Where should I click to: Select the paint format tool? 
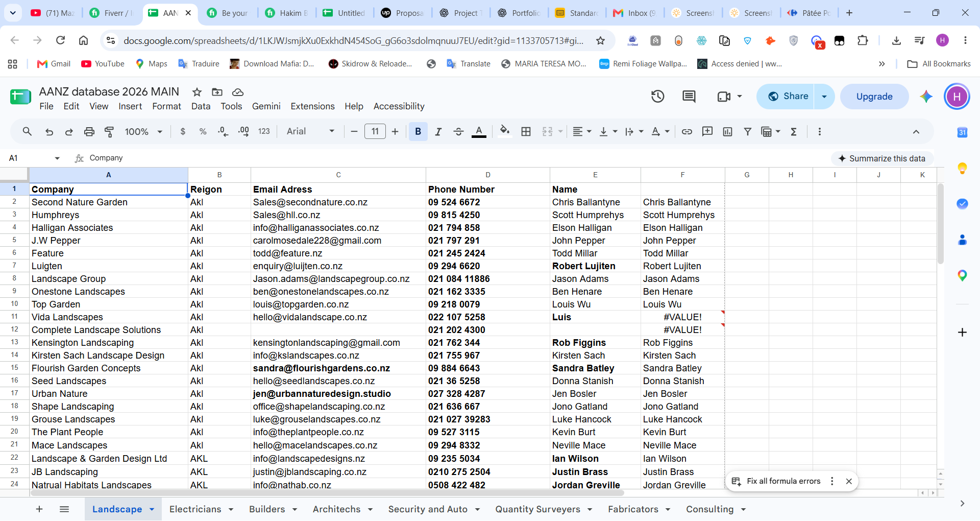click(x=109, y=132)
